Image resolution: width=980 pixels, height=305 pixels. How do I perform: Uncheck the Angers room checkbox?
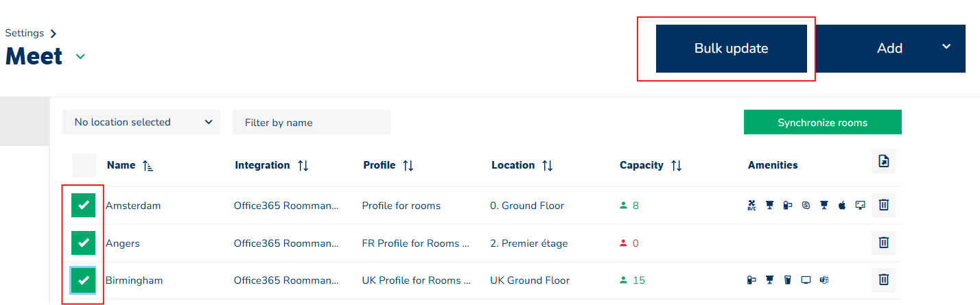[x=84, y=243]
